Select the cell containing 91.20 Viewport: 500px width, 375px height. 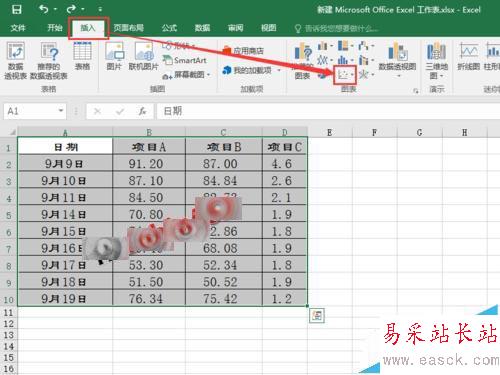[149, 164]
